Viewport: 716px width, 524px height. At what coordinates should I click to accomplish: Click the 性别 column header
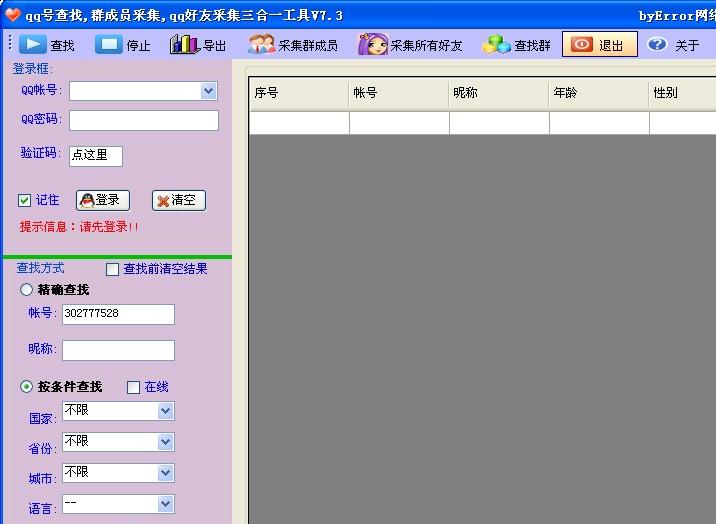683,93
